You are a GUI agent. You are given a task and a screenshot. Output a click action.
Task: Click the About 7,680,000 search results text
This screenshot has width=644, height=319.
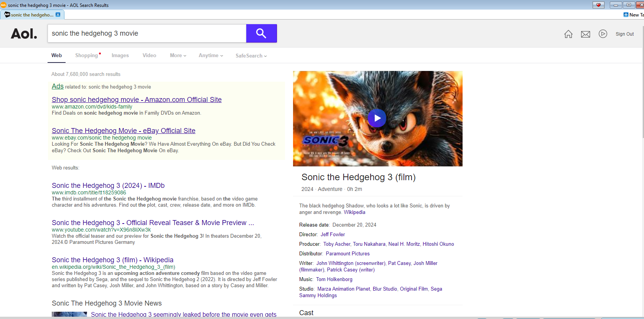[86, 74]
